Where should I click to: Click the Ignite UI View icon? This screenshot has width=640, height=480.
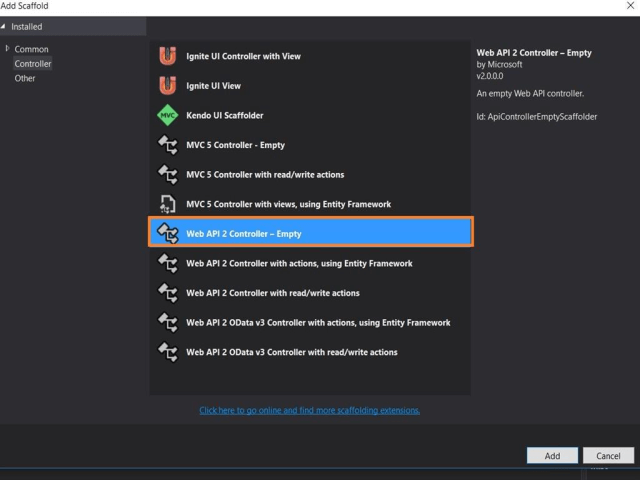(168, 86)
